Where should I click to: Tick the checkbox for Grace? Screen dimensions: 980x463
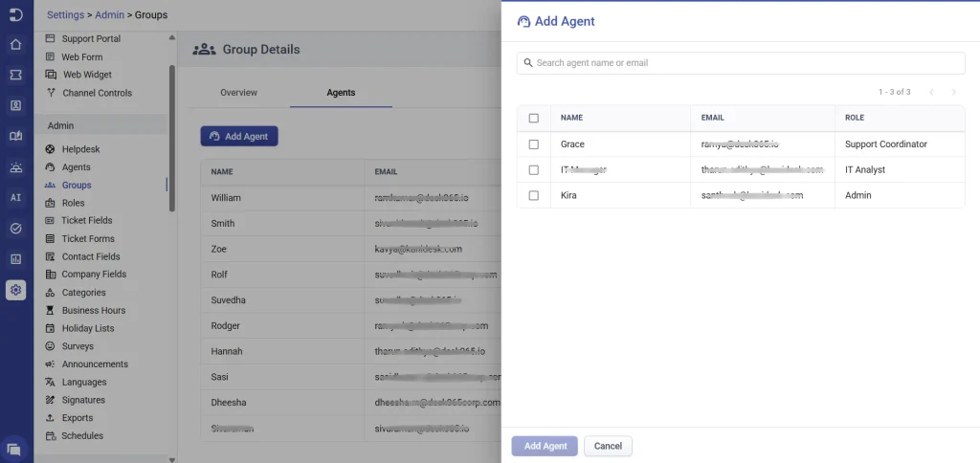533,144
